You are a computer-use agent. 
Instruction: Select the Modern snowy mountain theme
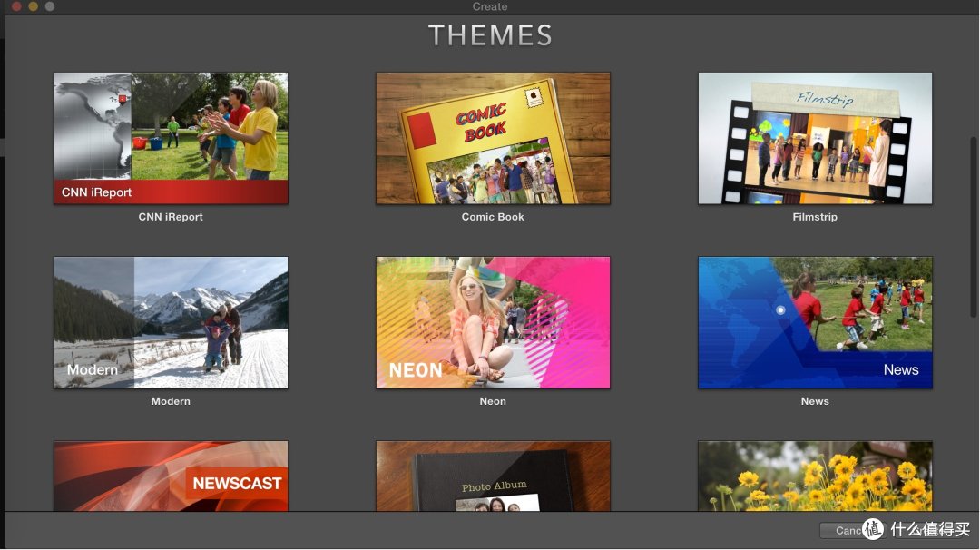171,322
